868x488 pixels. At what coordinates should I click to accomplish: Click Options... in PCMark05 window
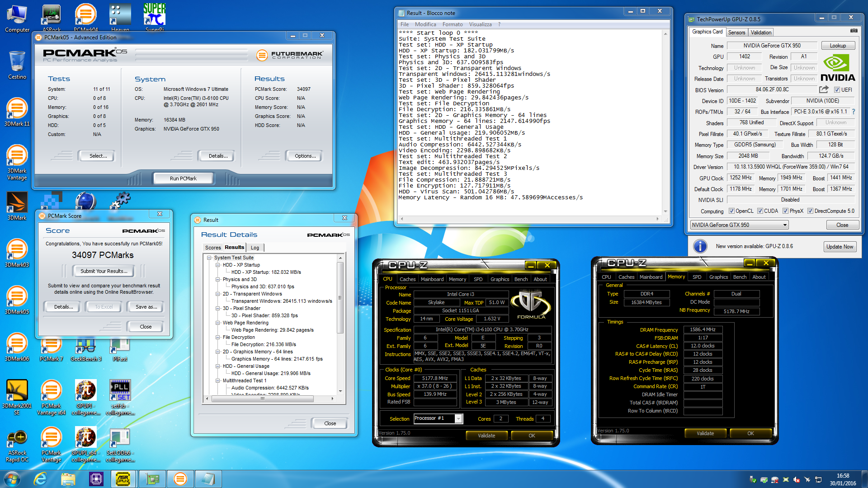305,156
